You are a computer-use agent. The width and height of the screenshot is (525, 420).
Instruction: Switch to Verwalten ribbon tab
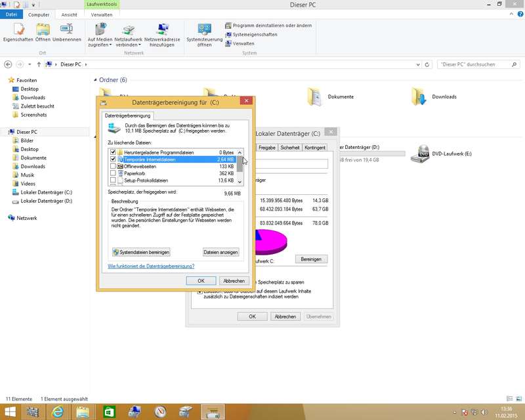[x=102, y=14]
